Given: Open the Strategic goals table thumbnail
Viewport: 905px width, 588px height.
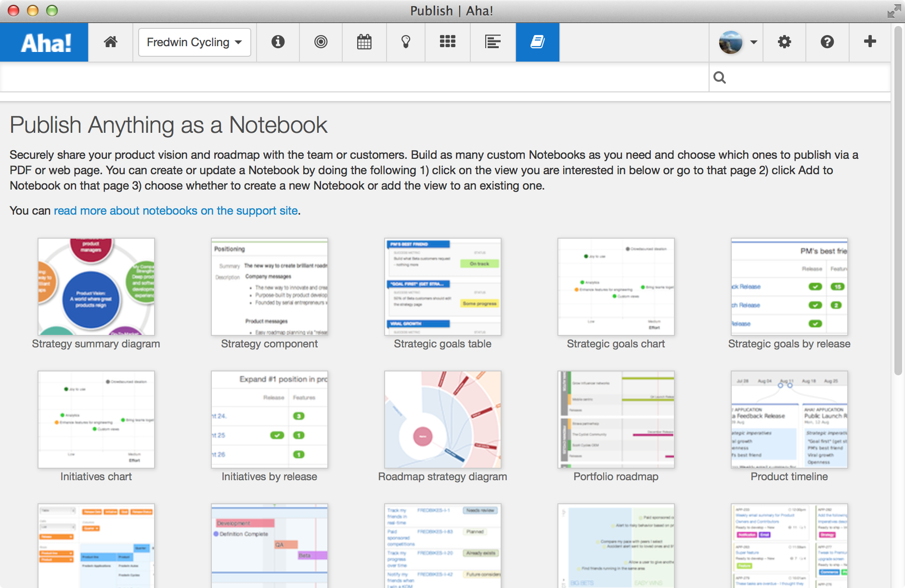Looking at the screenshot, I should tap(443, 287).
